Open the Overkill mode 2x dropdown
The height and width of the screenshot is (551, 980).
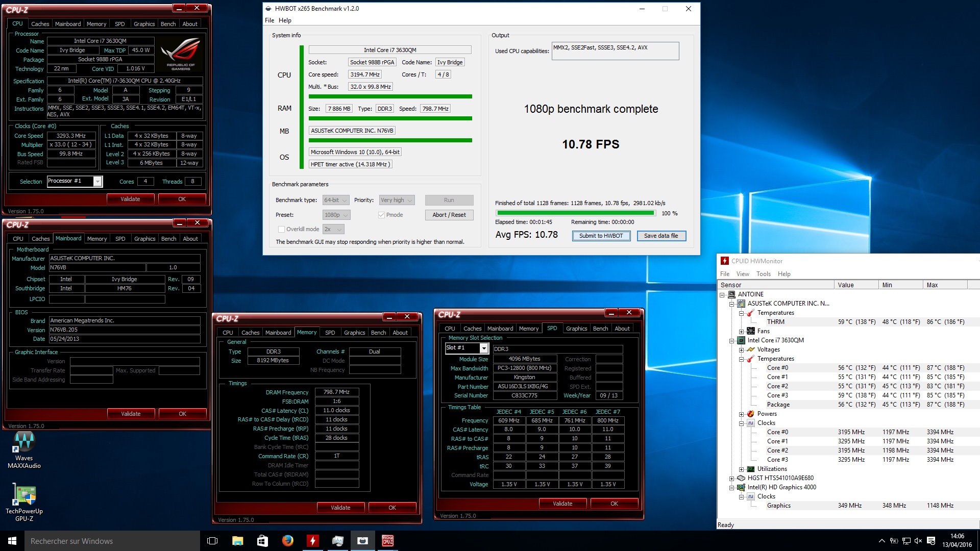pos(334,229)
